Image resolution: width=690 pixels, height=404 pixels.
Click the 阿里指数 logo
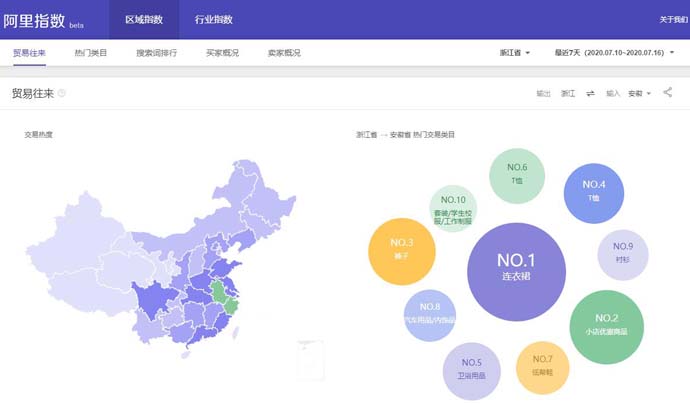(34, 19)
